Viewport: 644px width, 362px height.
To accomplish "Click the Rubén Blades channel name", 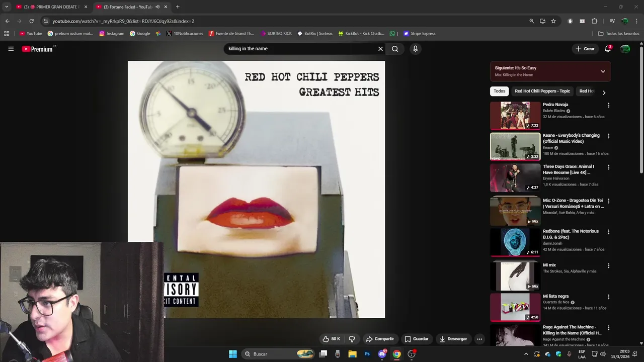I will pyautogui.click(x=554, y=111).
